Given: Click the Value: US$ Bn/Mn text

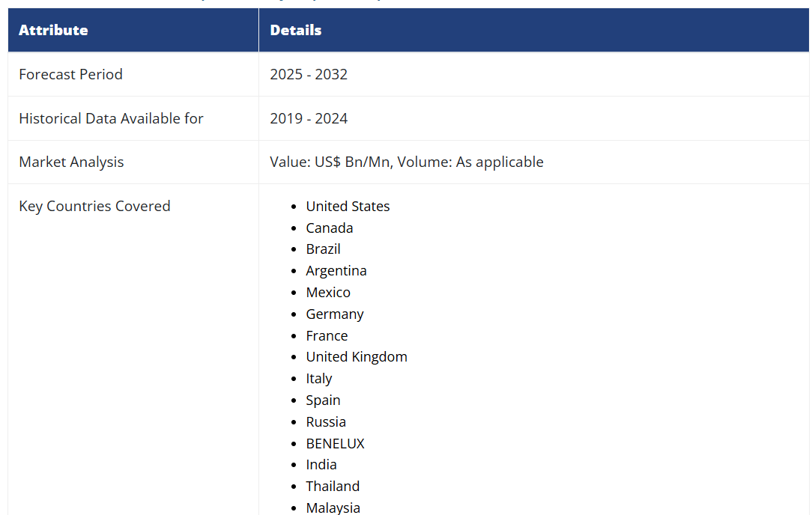Looking at the screenshot, I should 330,162.
